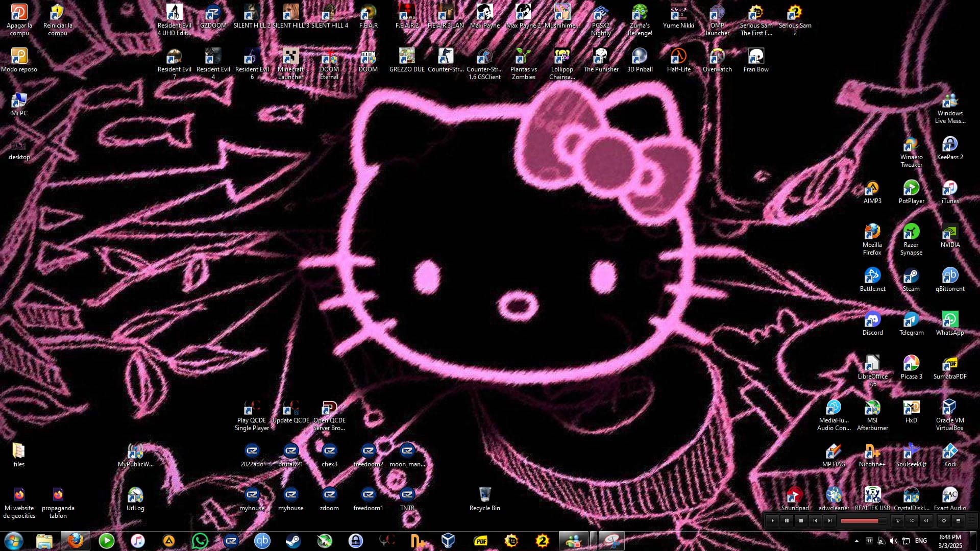Screen dimensions: 980x551
Task: Select the AIMP3 desktop icon
Action: click(x=872, y=192)
